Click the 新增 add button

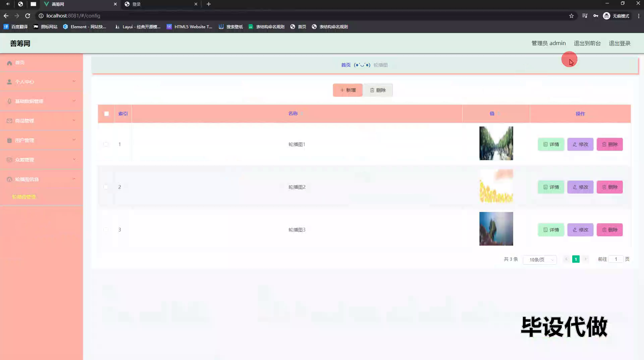[347, 90]
